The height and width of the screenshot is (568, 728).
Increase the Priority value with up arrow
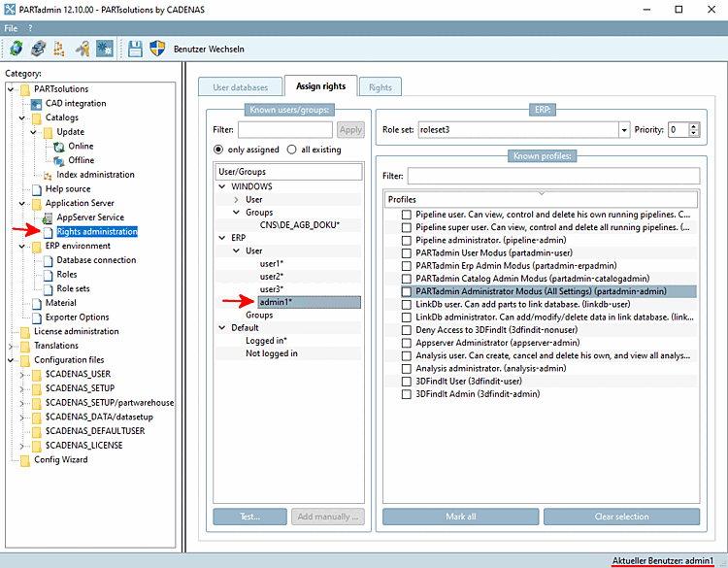(x=694, y=126)
